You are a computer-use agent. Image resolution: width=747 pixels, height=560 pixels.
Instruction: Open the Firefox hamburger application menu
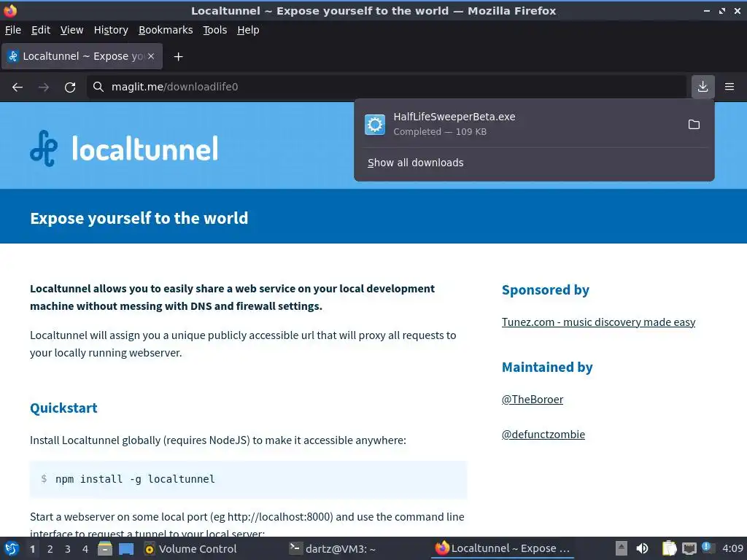coord(729,87)
